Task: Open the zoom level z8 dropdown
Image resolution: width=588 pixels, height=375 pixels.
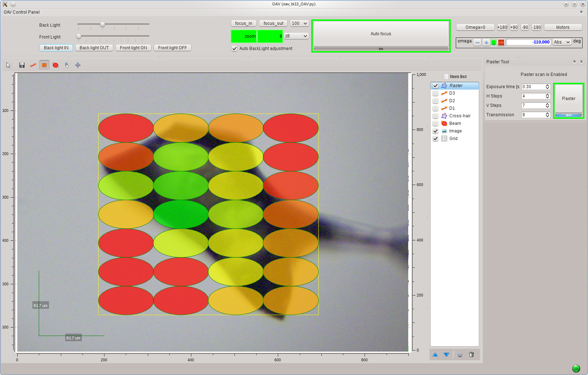Action: [296, 36]
